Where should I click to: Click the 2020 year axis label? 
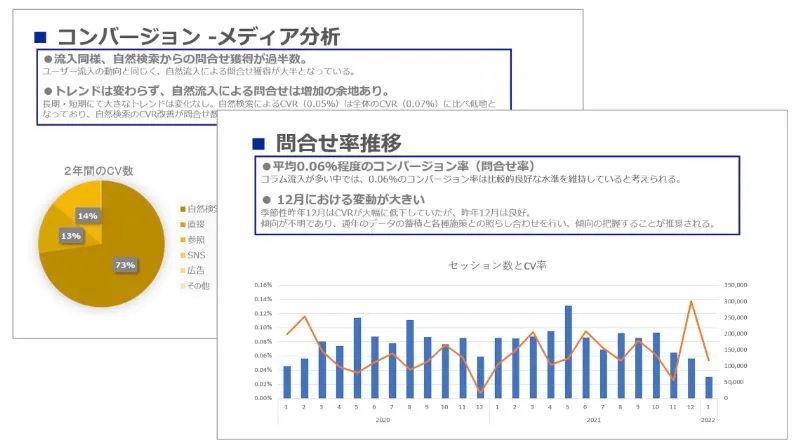(x=383, y=420)
